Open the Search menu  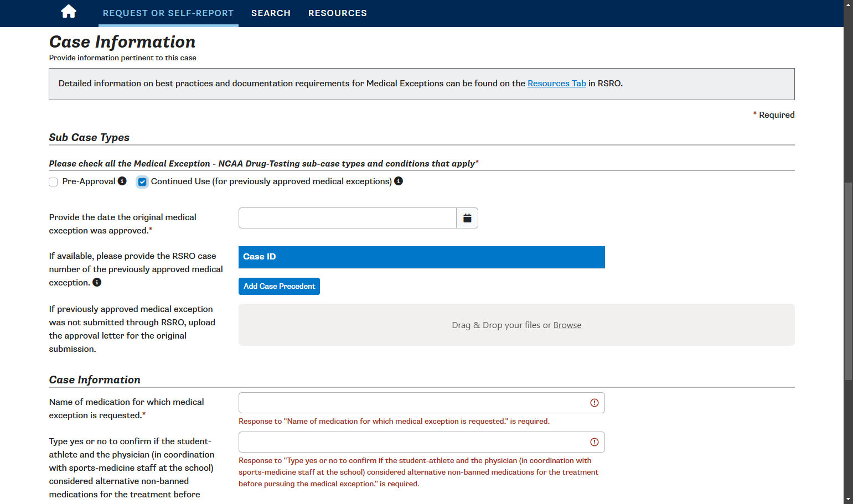(x=271, y=13)
